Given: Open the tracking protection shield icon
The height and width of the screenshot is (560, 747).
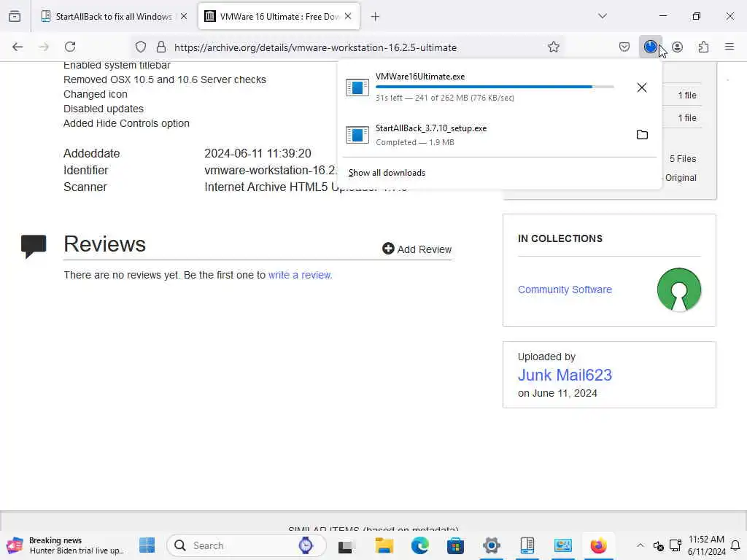Looking at the screenshot, I should (x=141, y=47).
